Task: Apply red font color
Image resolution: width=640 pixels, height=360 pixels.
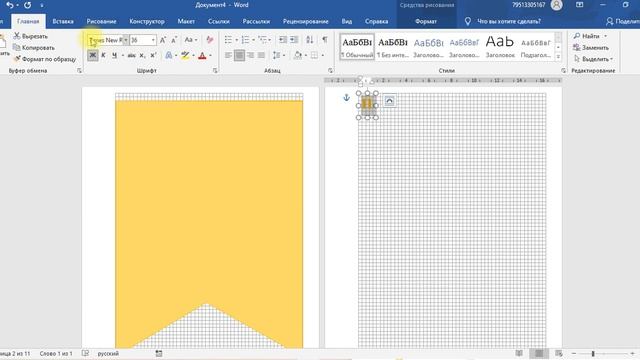Action: (x=202, y=55)
